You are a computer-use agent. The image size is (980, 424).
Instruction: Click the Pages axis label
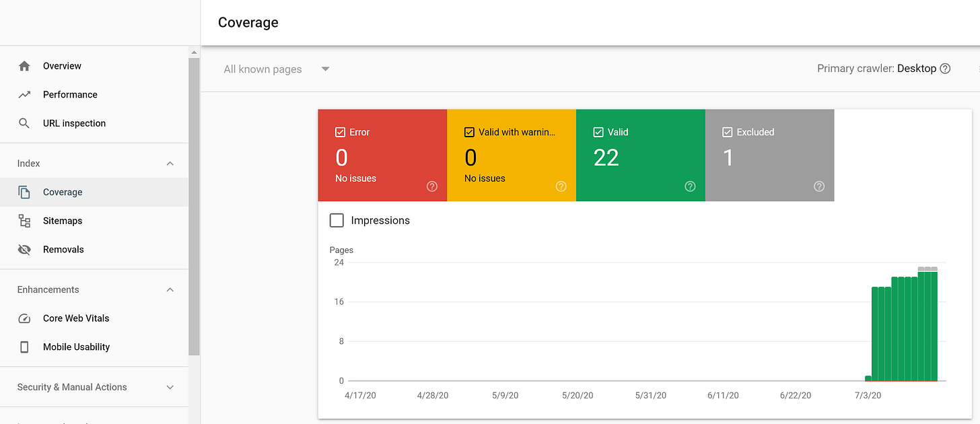tap(341, 250)
